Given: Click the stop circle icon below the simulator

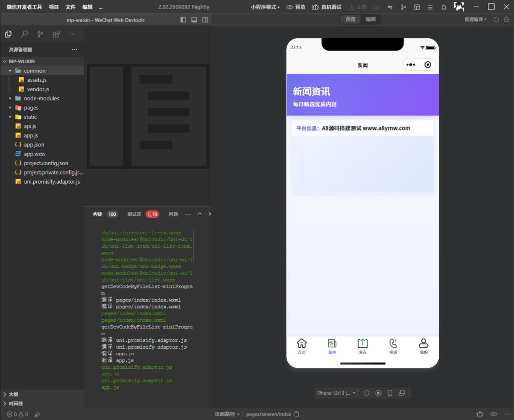Looking at the screenshot, I should pyautogui.click(x=378, y=393).
